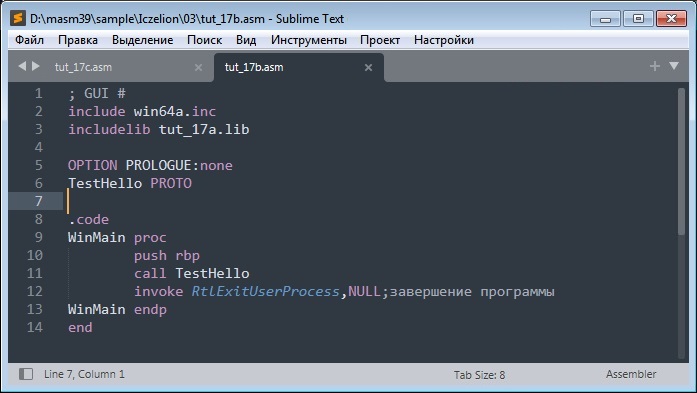Click the '.code' directive
The width and height of the screenshot is (697, 393).
tap(88, 219)
